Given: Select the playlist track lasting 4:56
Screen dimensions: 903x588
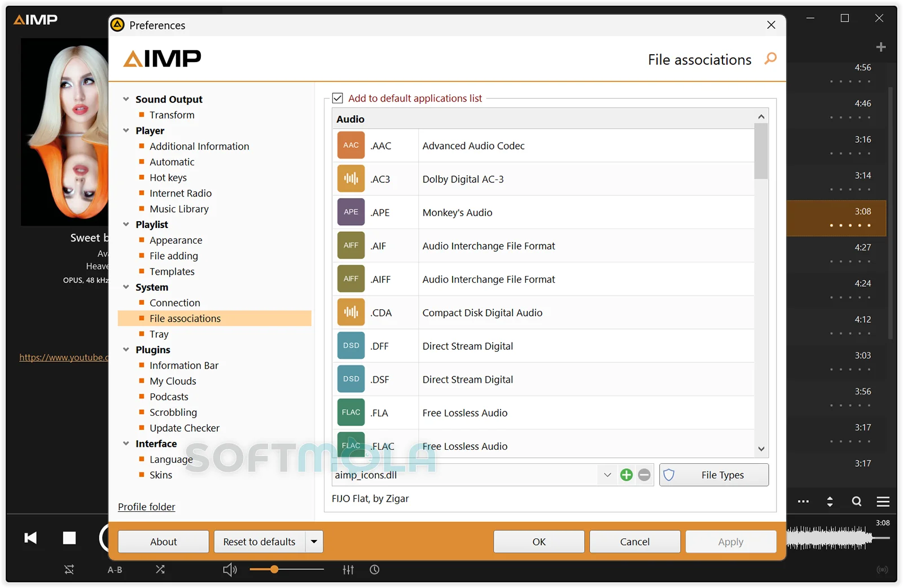Looking at the screenshot, I should (836, 73).
